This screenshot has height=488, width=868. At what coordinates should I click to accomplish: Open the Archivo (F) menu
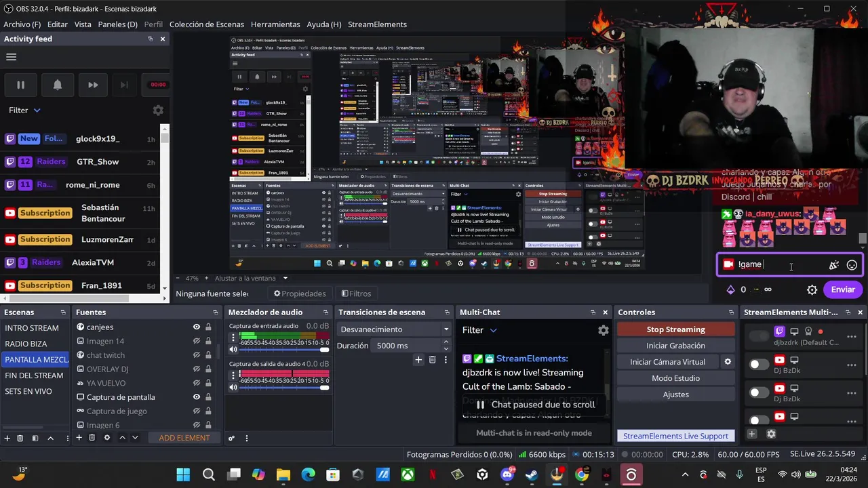pos(22,24)
